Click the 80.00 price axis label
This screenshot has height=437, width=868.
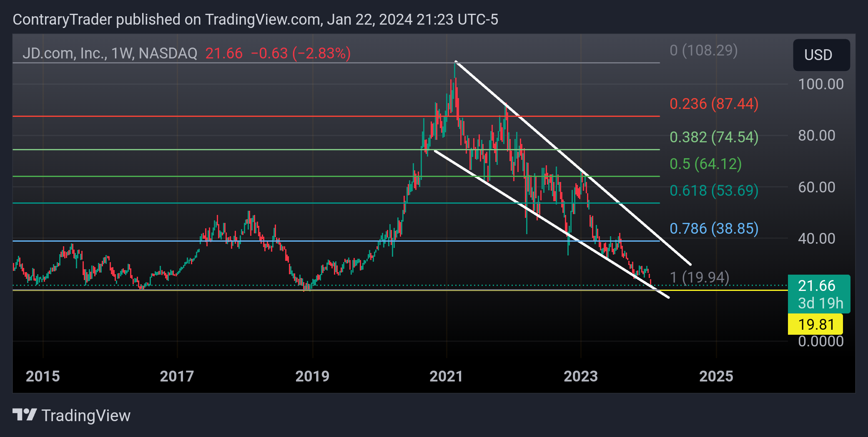click(x=816, y=136)
